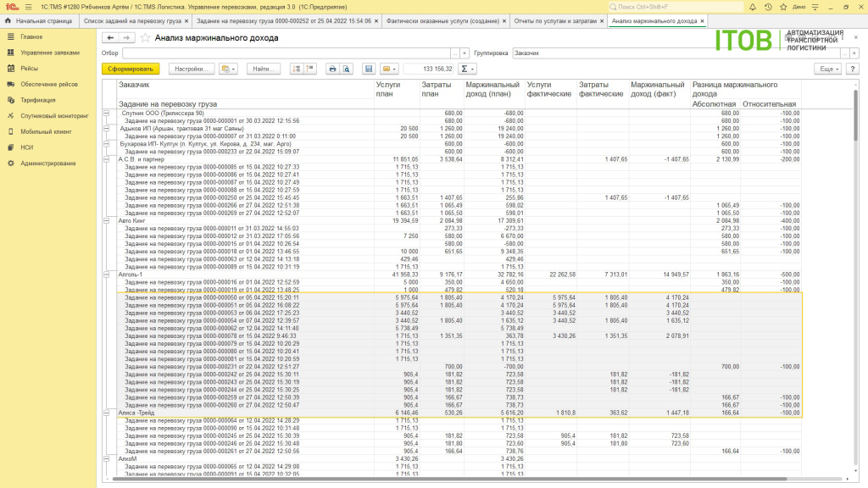Image resolution: width=868 pixels, height=488 pixels.
Task: Switch to Задание на перевозку груза 0000-000252 tab
Action: pyautogui.click(x=283, y=21)
